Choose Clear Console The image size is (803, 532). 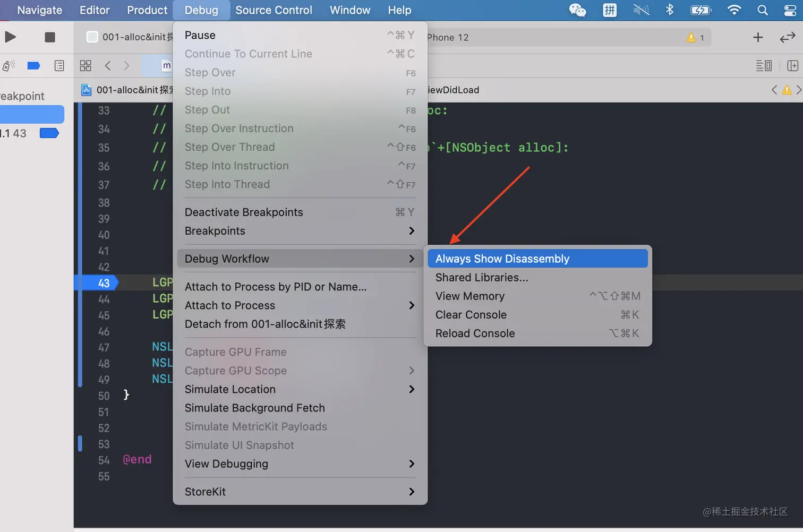coord(537,314)
